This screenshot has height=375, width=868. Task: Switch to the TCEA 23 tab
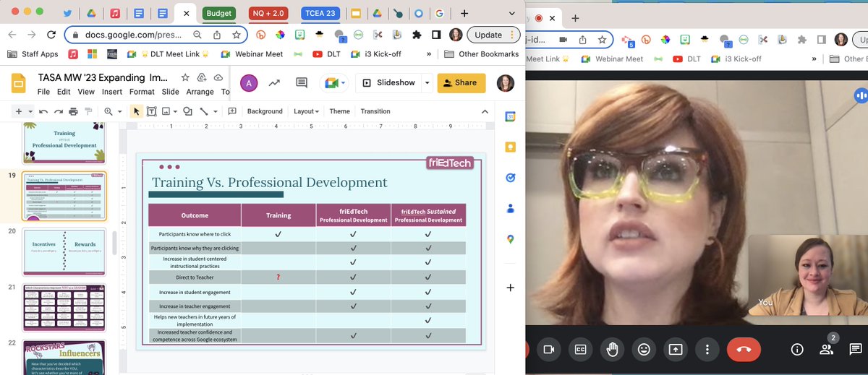[320, 13]
